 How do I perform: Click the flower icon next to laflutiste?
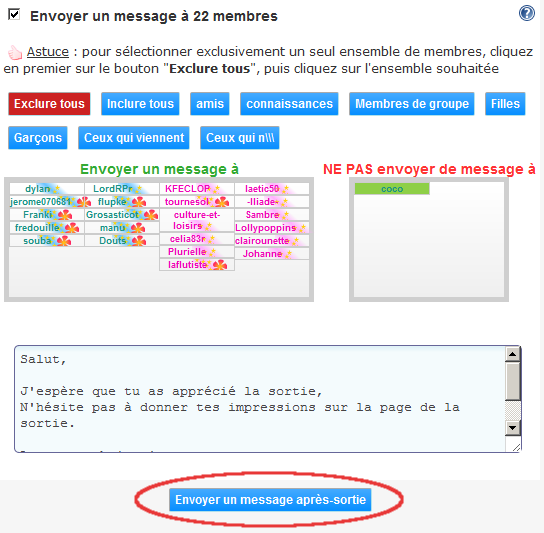(x=220, y=265)
